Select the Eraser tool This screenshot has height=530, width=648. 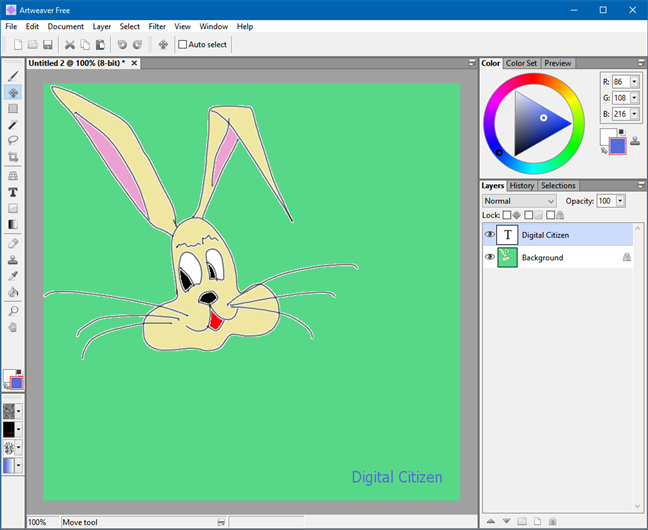[13, 244]
